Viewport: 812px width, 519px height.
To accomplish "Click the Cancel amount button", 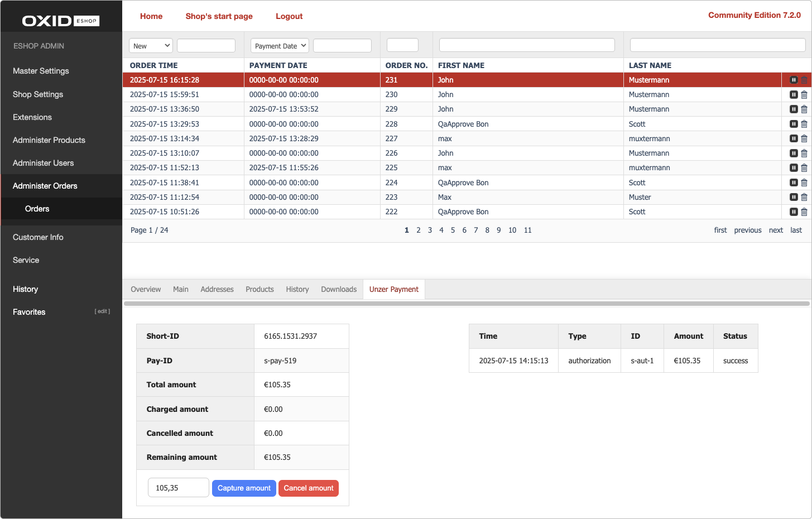I will [308, 488].
